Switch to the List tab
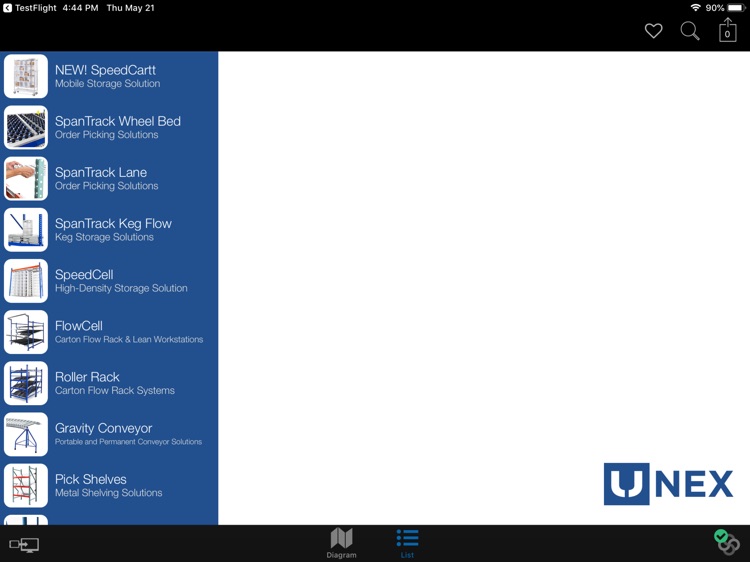Viewport: 750px width, 562px height. (x=408, y=543)
